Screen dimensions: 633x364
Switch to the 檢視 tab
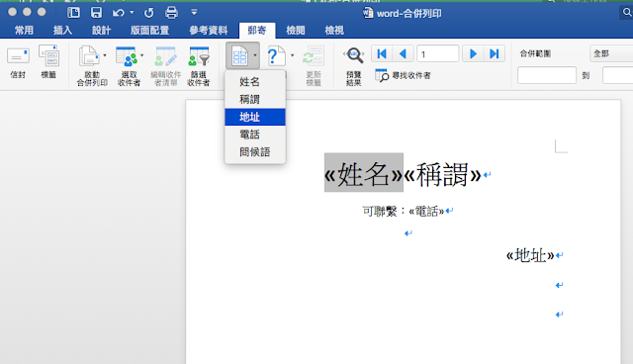pyautogui.click(x=334, y=31)
